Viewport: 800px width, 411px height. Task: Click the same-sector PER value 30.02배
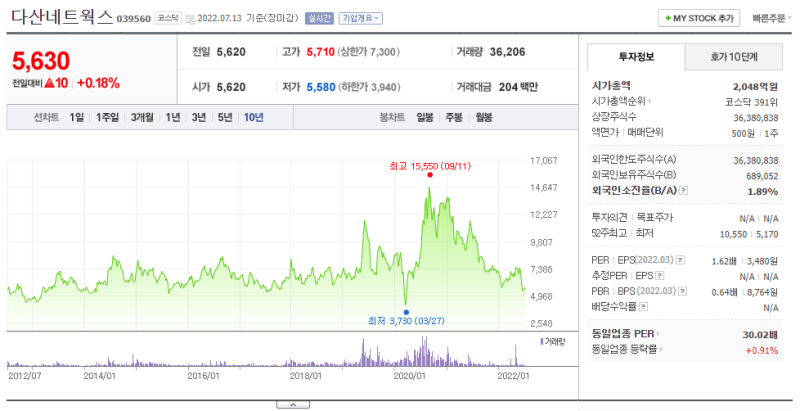(760, 335)
